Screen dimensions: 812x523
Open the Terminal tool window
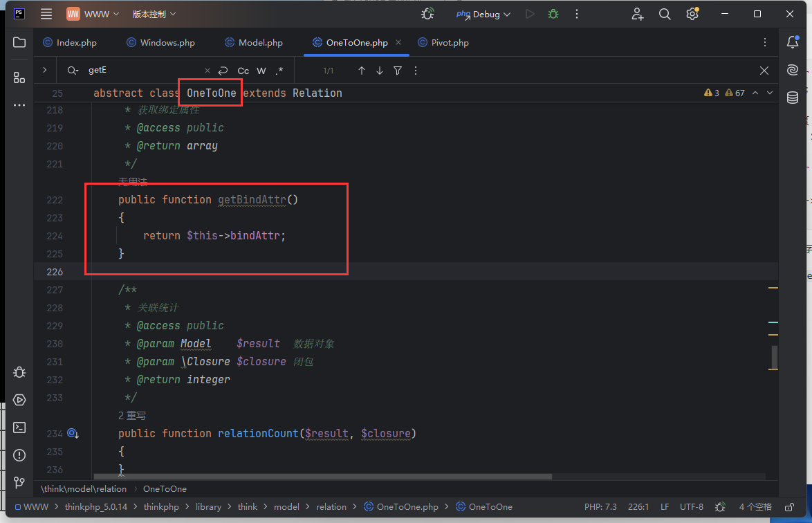click(x=19, y=428)
